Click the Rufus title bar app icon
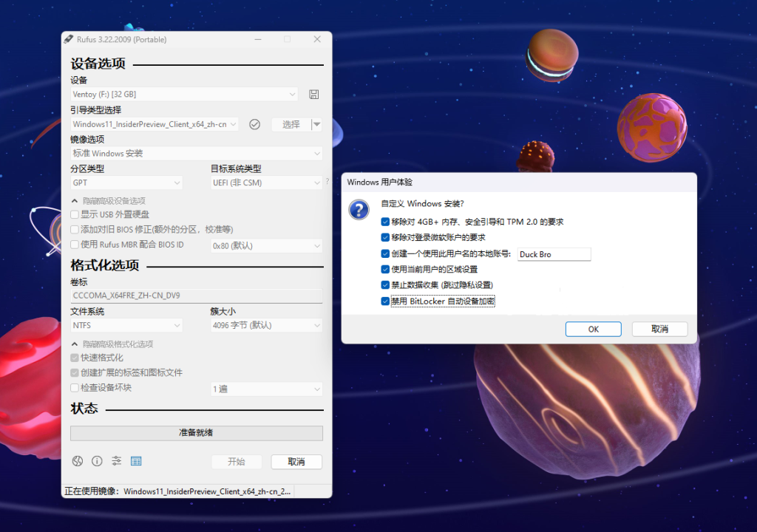 pyautogui.click(x=69, y=39)
